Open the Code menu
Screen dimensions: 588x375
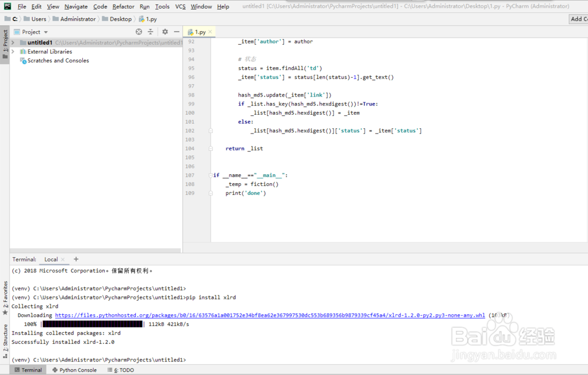tap(100, 6)
